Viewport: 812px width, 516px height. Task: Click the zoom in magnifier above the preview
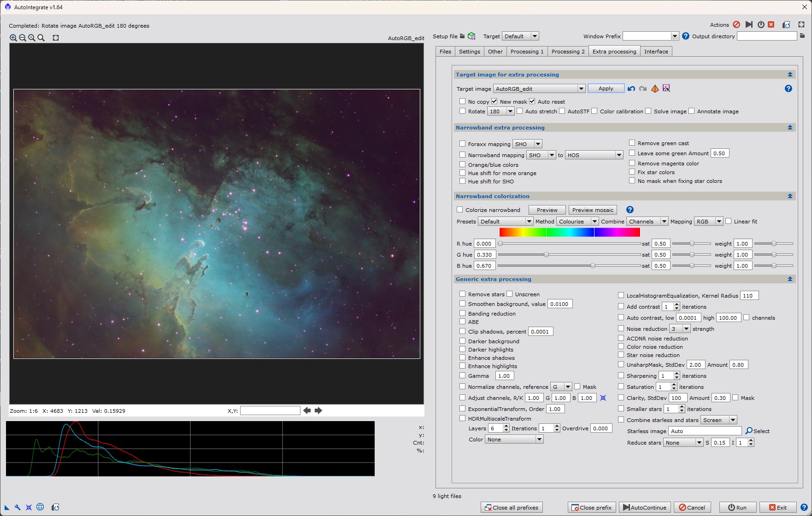point(13,38)
